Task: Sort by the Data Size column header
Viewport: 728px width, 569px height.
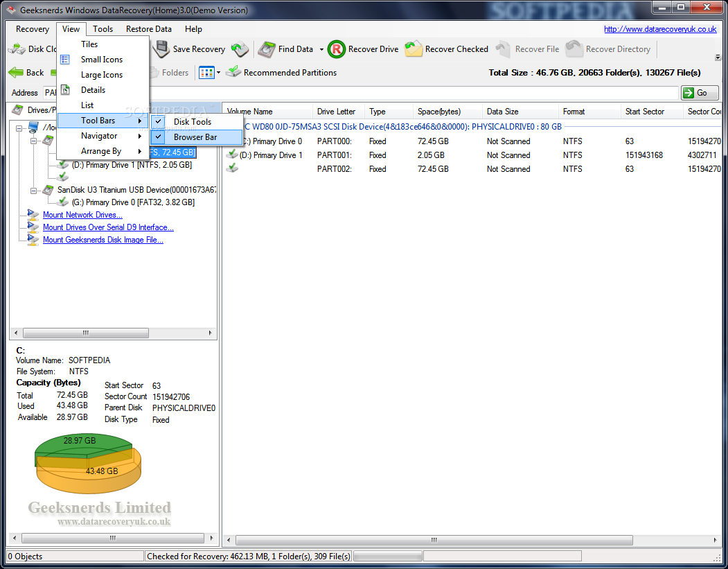Action: 520,112
